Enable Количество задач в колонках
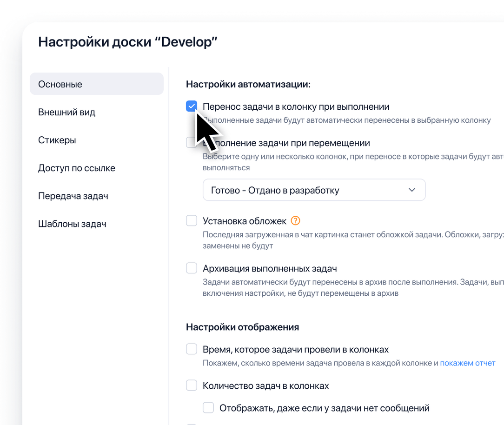Screen dimensions: 504x425 click(x=192, y=385)
